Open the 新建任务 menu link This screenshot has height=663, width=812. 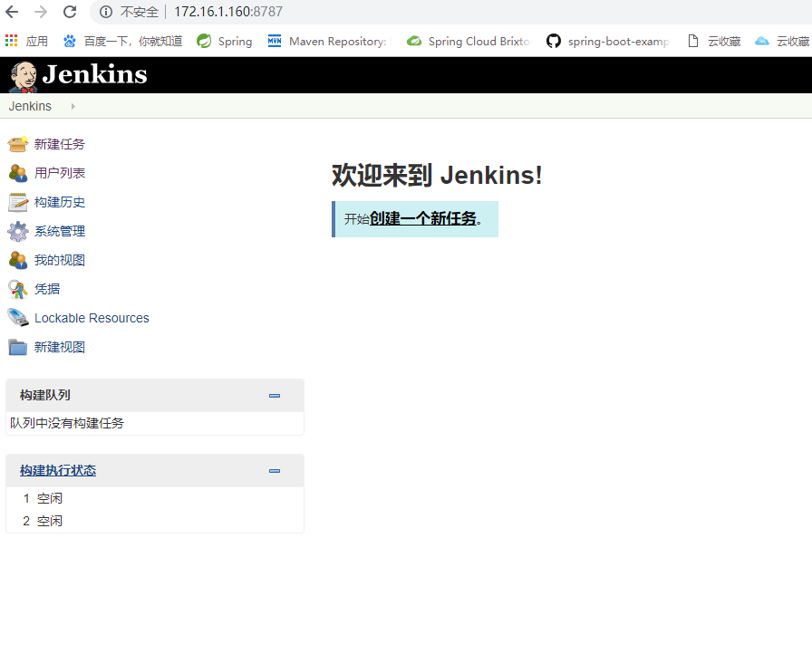click(x=60, y=144)
